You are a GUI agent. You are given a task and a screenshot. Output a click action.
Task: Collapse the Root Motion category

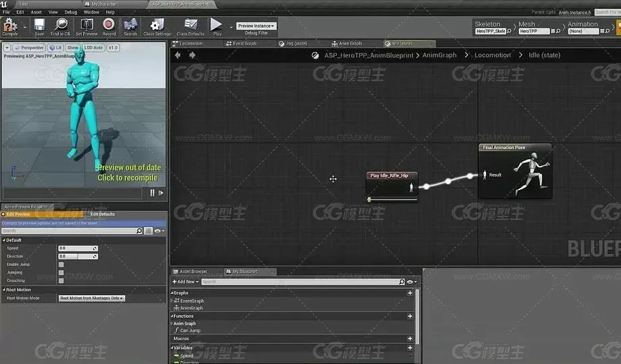click(x=4, y=290)
